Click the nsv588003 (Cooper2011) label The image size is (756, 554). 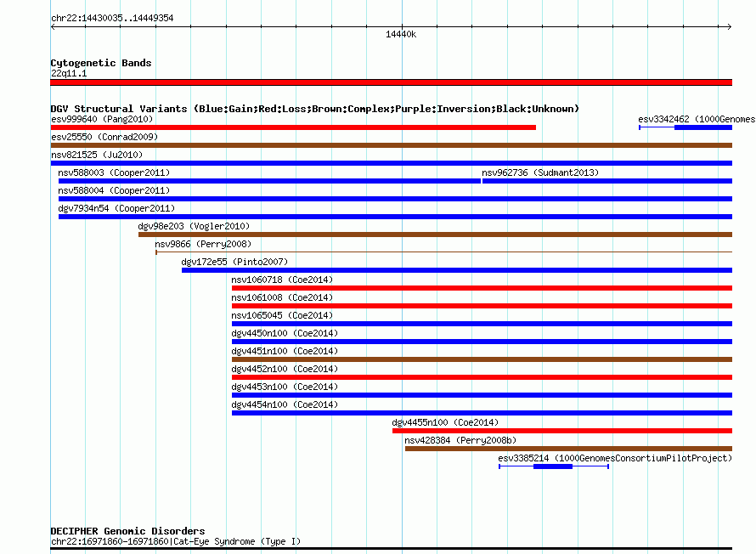click(x=114, y=172)
